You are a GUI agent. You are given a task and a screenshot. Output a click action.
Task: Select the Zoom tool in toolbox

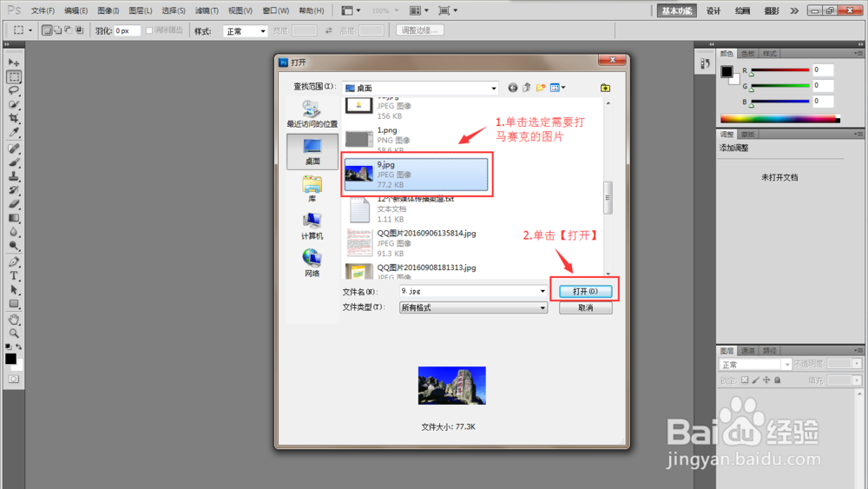coord(14,334)
